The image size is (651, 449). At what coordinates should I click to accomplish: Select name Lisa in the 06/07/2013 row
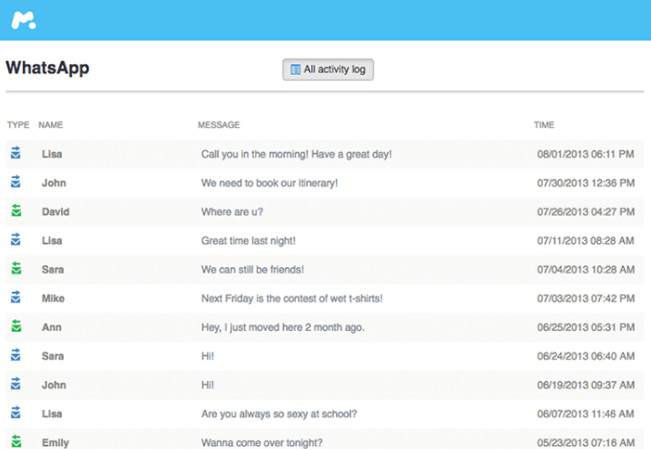point(52,414)
